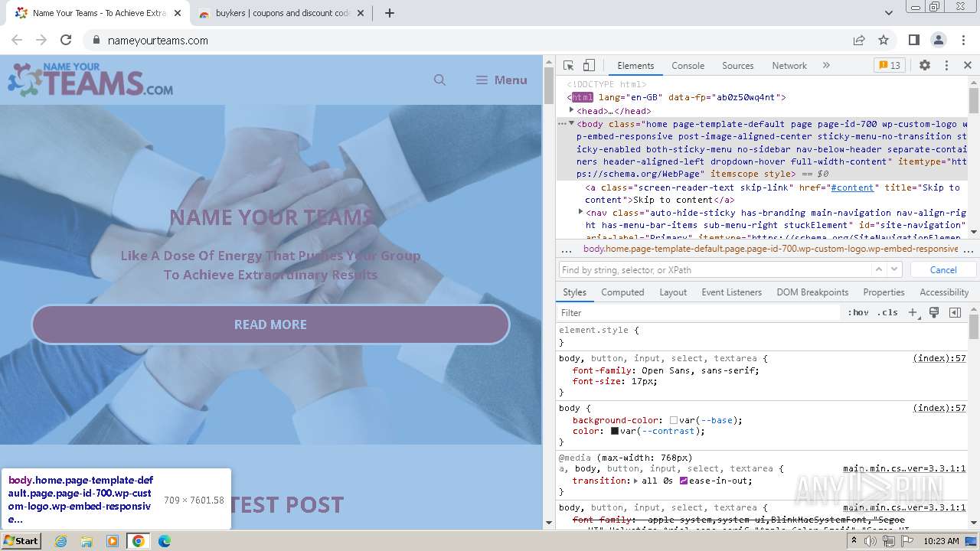Image resolution: width=980 pixels, height=551 pixels.
Task: Expand the nav site-navigation element node
Action: [580, 212]
